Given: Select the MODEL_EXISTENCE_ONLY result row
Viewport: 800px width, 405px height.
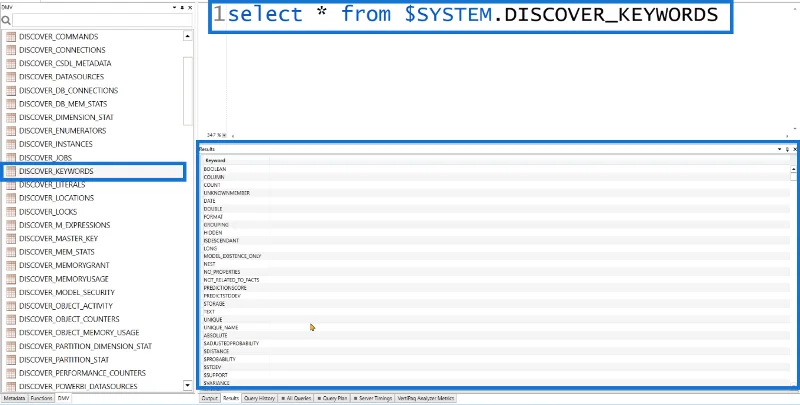Looking at the screenshot, I should (x=495, y=256).
